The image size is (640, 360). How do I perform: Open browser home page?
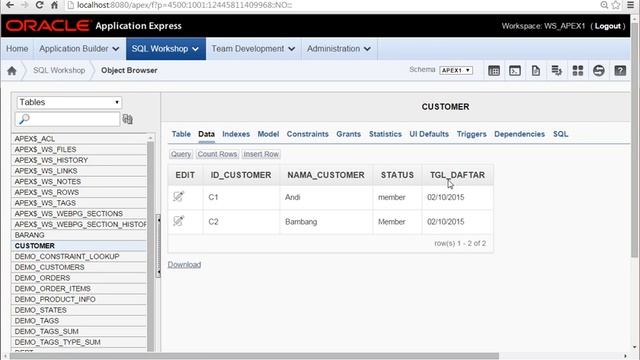click(x=54, y=5)
